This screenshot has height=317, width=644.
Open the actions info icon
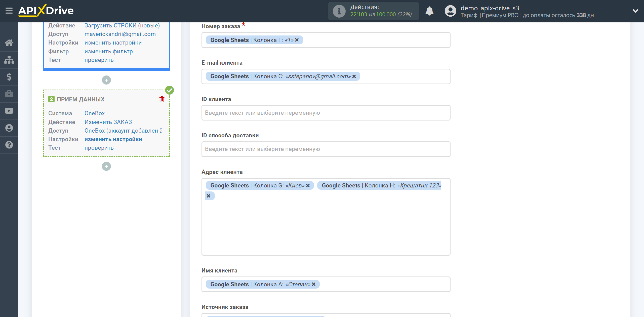339,11
